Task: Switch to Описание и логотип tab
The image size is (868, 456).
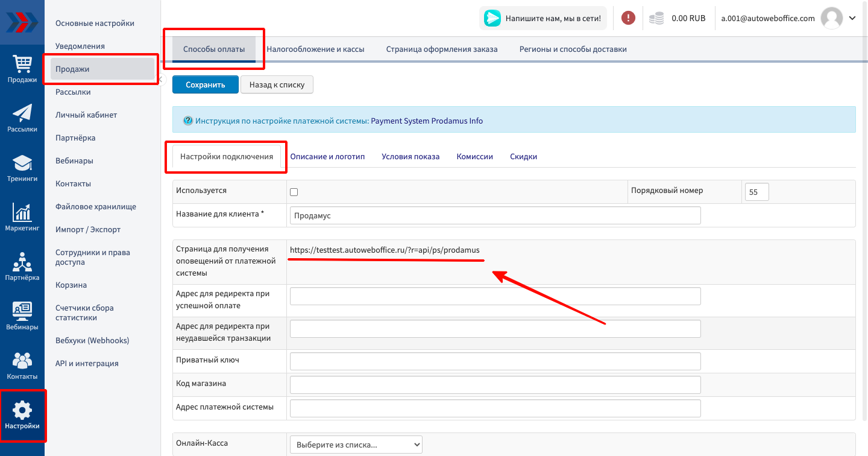Action: click(327, 156)
